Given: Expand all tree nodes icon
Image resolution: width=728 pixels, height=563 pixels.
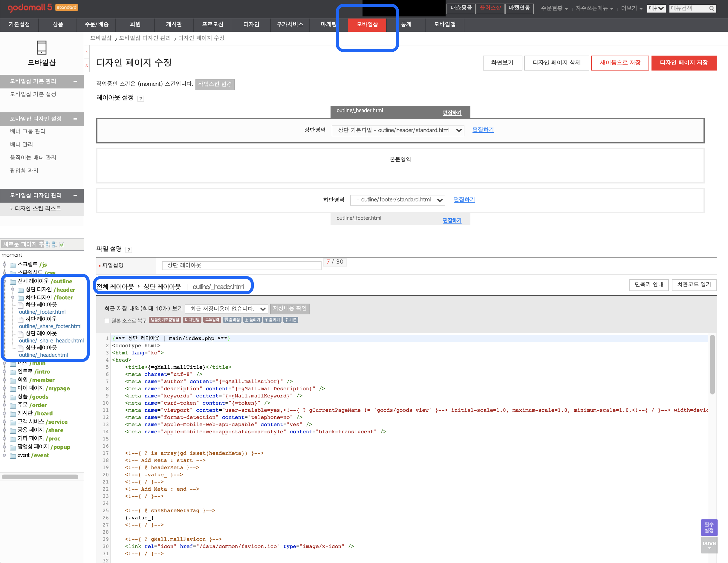Looking at the screenshot, I should 48,245.
